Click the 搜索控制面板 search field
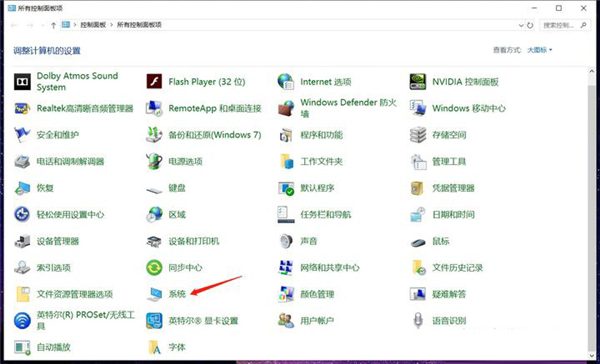Viewport: 600px width, 364px height. [565, 25]
